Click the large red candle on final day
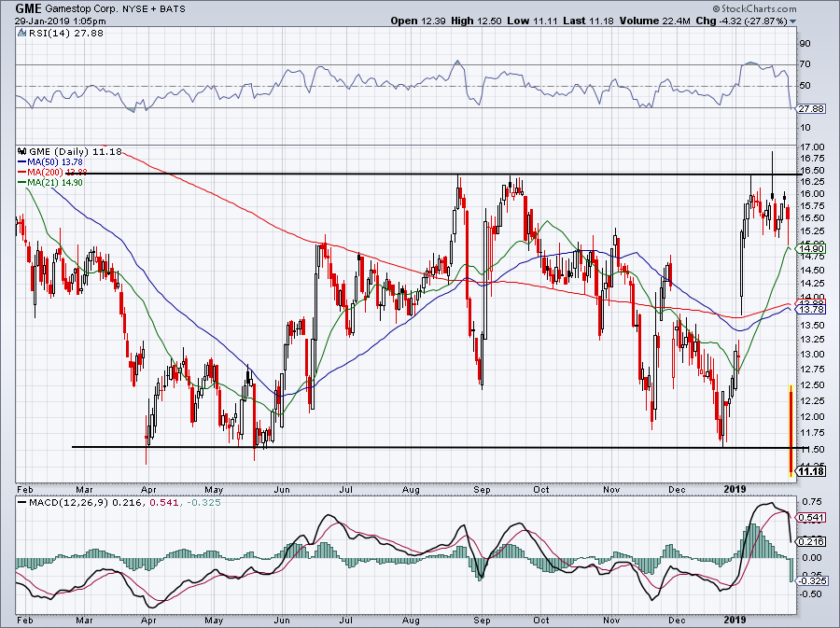 pyautogui.click(x=791, y=430)
